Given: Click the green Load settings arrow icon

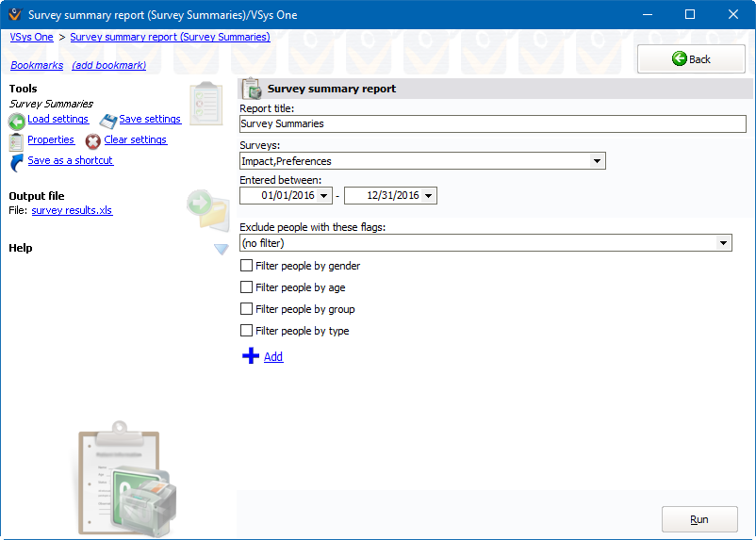Looking at the screenshot, I should pyautogui.click(x=17, y=121).
